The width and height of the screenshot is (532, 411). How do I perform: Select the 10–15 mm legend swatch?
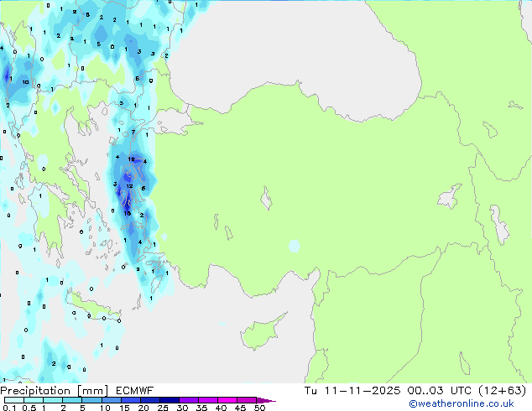click(112, 400)
